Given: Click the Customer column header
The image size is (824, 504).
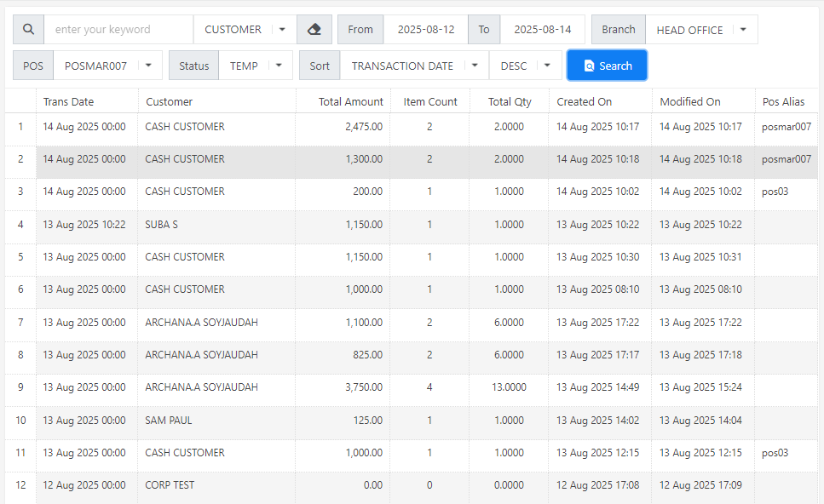Looking at the screenshot, I should 170,101.
